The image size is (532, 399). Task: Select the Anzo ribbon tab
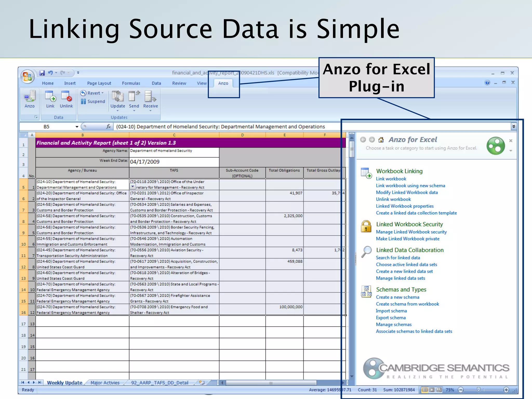[223, 83]
